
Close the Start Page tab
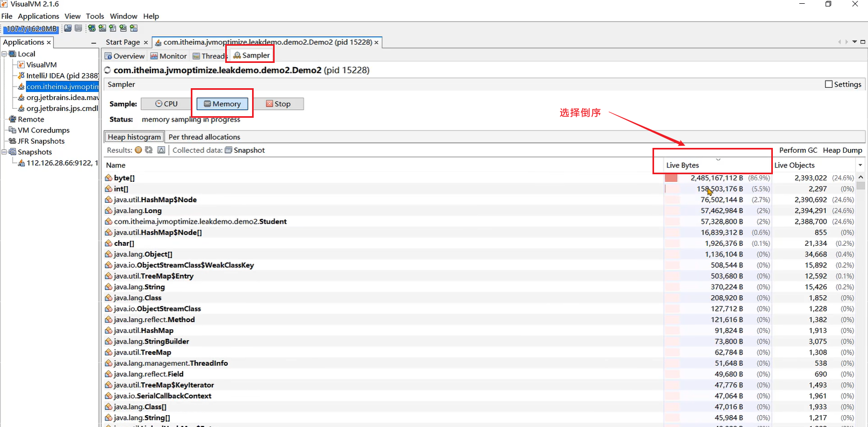pos(146,42)
